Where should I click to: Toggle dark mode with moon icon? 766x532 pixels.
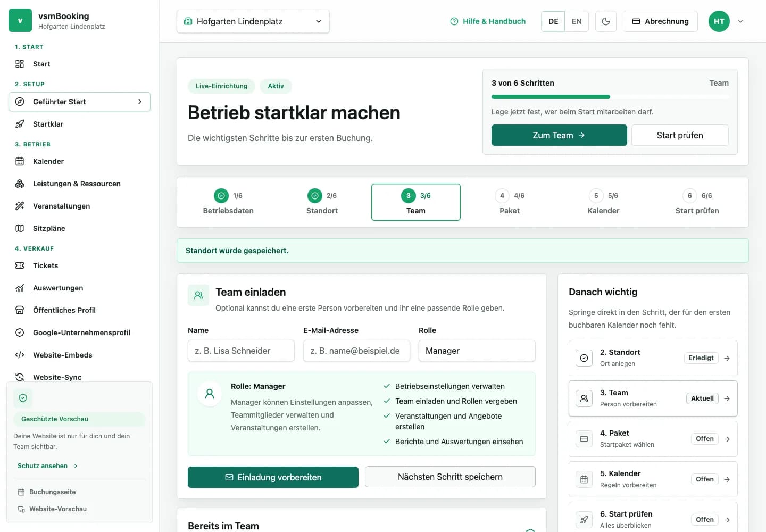coord(605,21)
